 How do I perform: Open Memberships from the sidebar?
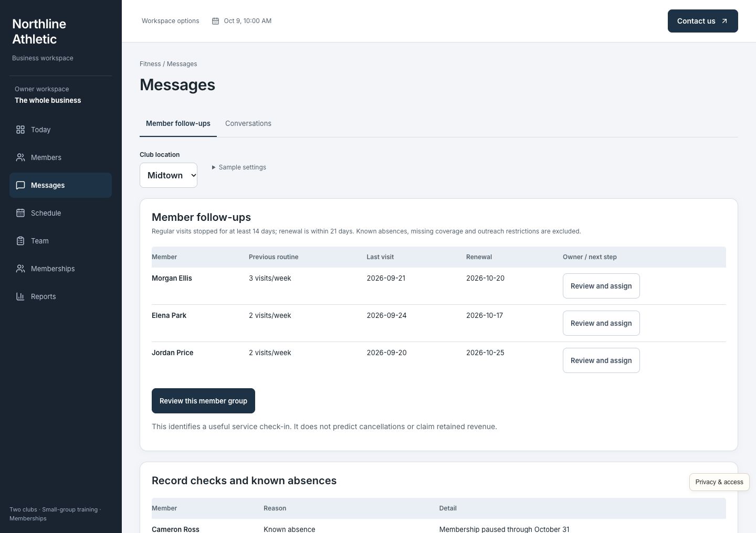coord(60,269)
